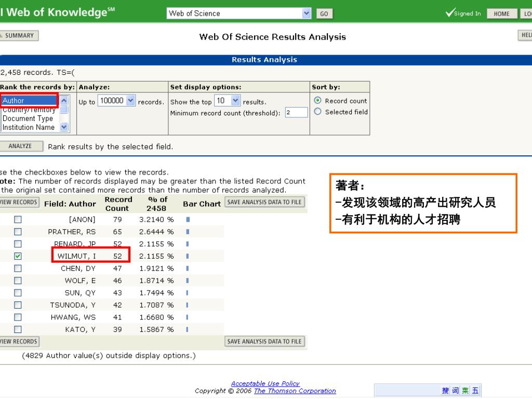Open the Show the top 10 dropdown
The image size is (532, 399).
[235, 100]
